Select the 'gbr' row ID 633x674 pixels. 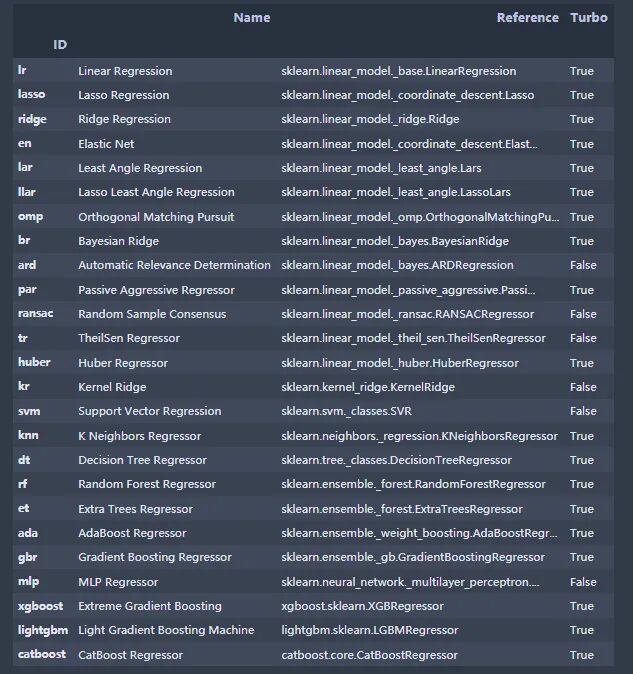pyautogui.click(x=28, y=558)
